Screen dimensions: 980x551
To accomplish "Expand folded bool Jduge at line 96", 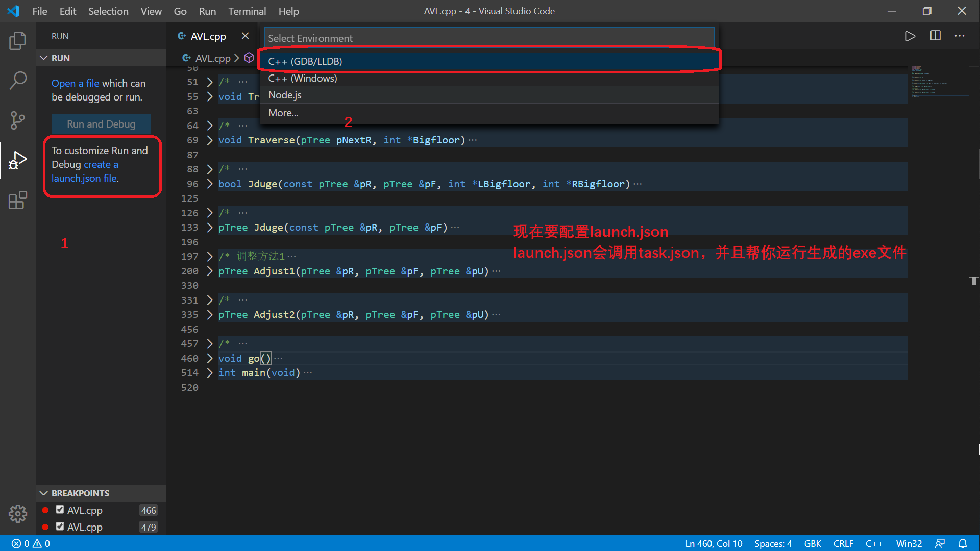I will [x=210, y=184].
